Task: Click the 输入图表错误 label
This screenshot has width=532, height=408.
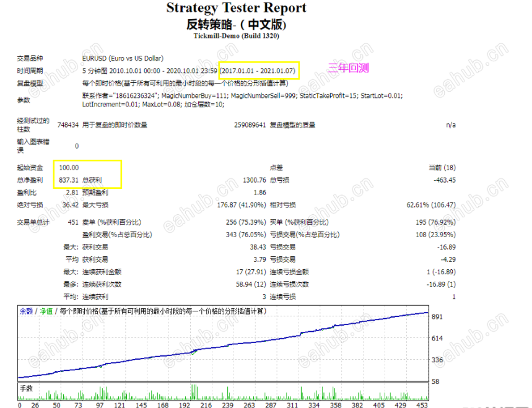Action: [x=33, y=146]
